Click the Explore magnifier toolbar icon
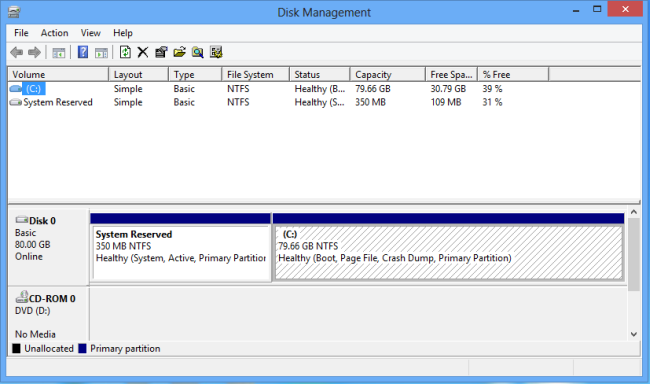 (x=198, y=52)
